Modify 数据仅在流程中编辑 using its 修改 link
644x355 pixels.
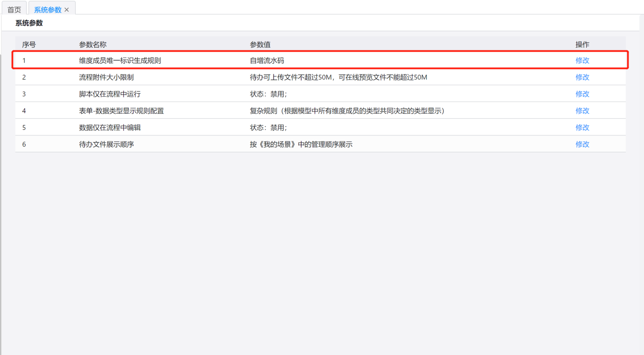(x=582, y=127)
